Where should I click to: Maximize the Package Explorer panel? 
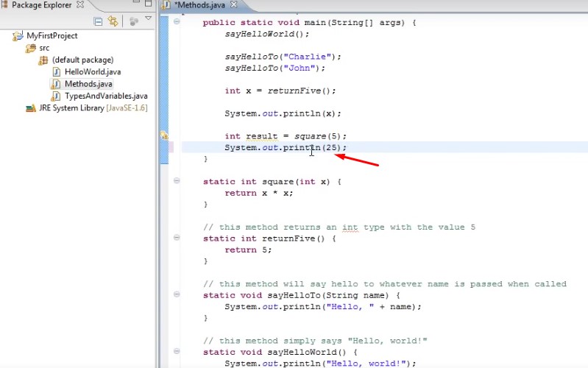point(148,5)
